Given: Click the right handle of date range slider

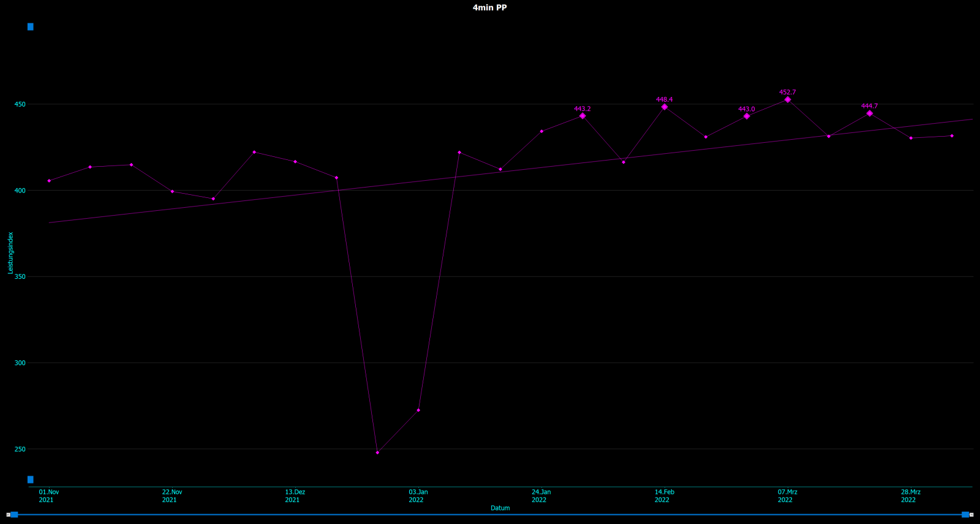Looking at the screenshot, I should tap(965, 515).
